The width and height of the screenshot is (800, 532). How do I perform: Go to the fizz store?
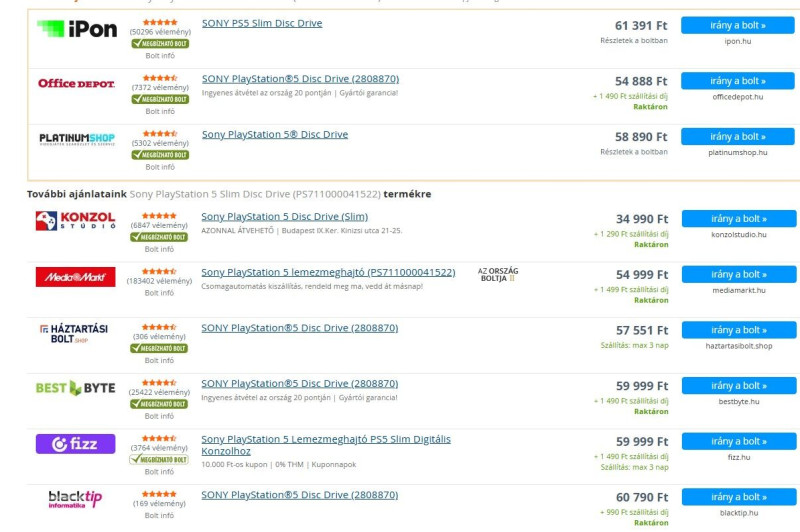[x=739, y=441]
